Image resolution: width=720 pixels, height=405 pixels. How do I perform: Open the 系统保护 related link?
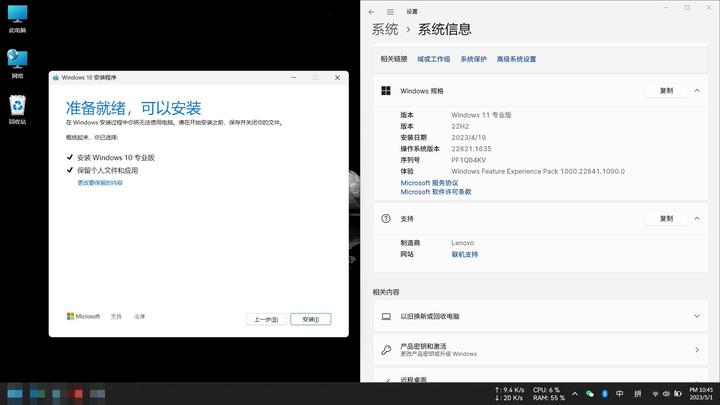(x=473, y=59)
